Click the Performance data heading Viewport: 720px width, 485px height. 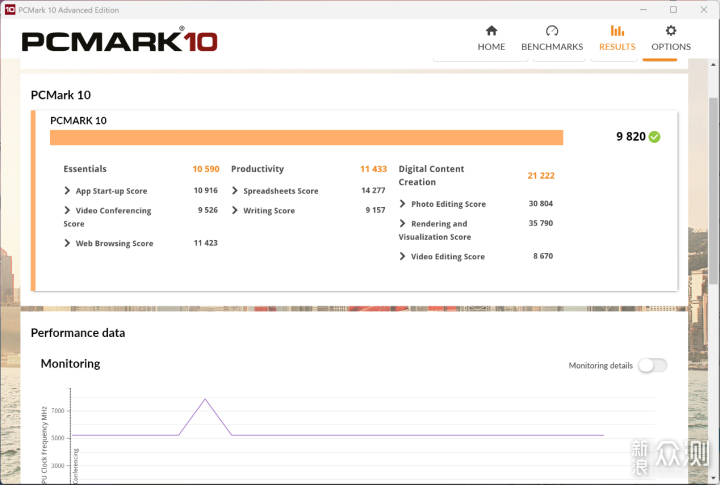[78, 333]
